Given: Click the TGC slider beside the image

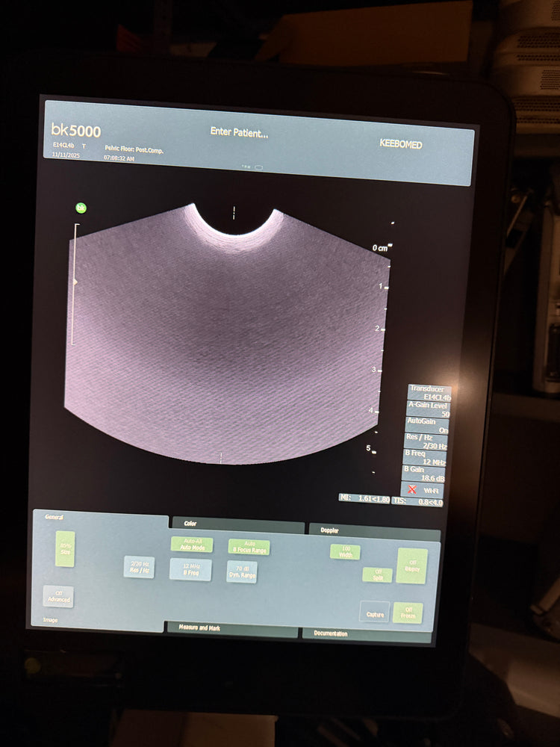Looking at the screenshot, I should pos(74,282).
